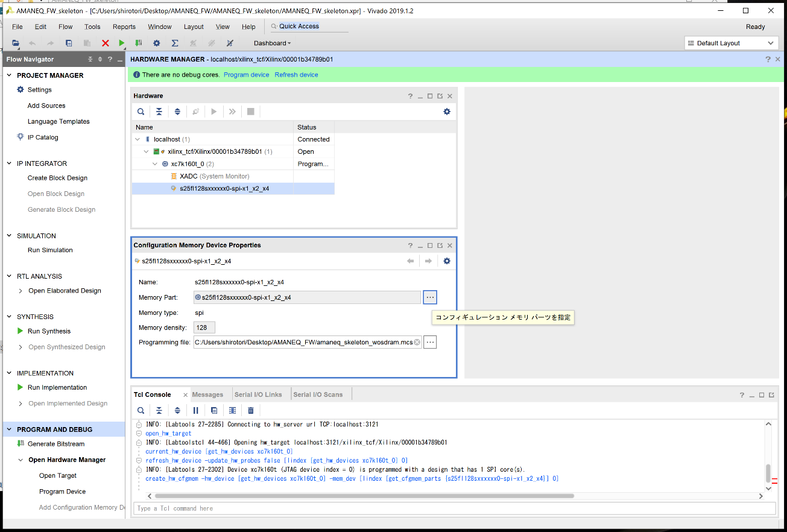The image size is (787, 532).
Task: Collapse the localhost tree node
Action: point(137,139)
